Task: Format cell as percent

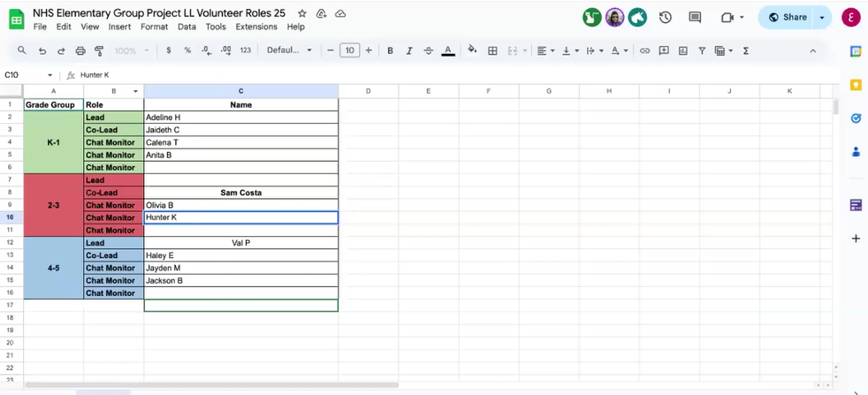Action: click(187, 50)
